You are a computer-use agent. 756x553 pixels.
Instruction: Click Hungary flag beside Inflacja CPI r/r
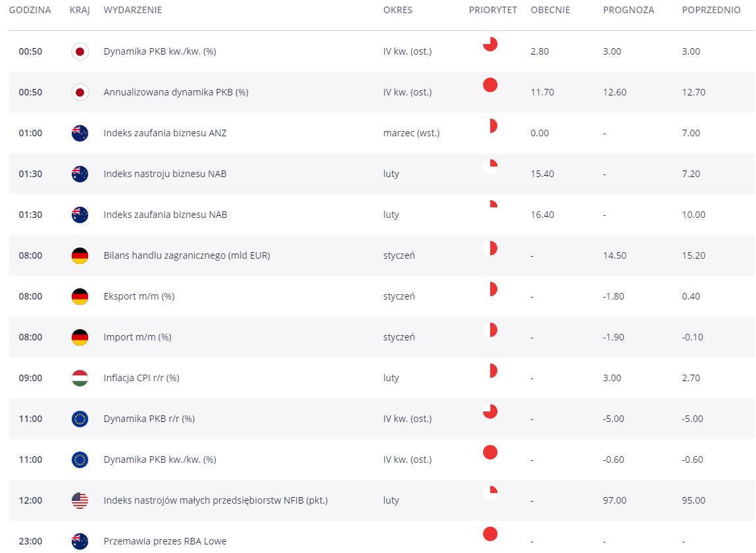coord(80,378)
